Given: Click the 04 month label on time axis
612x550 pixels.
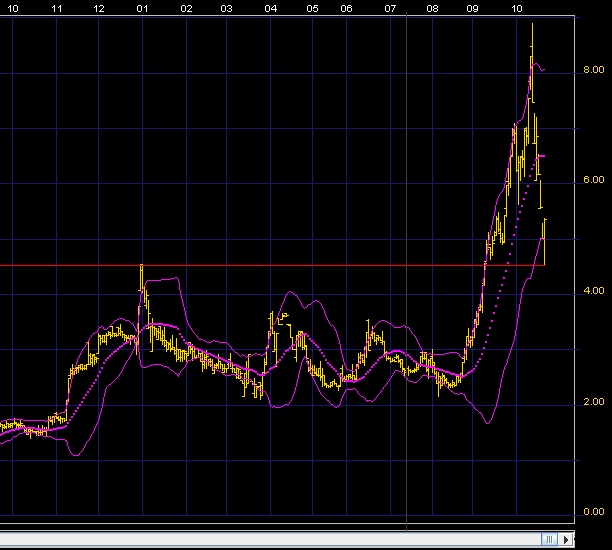Looking at the screenshot, I should [x=270, y=9].
